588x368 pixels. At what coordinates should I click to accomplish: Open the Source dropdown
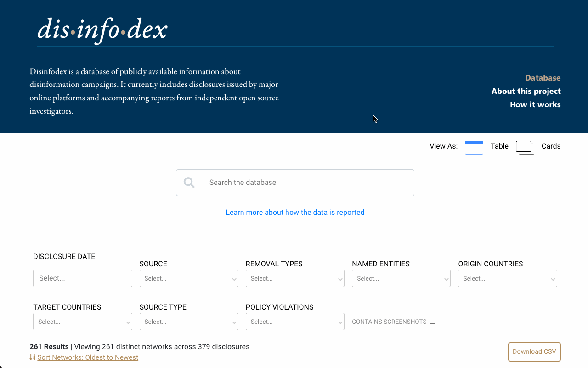coord(189,278)
